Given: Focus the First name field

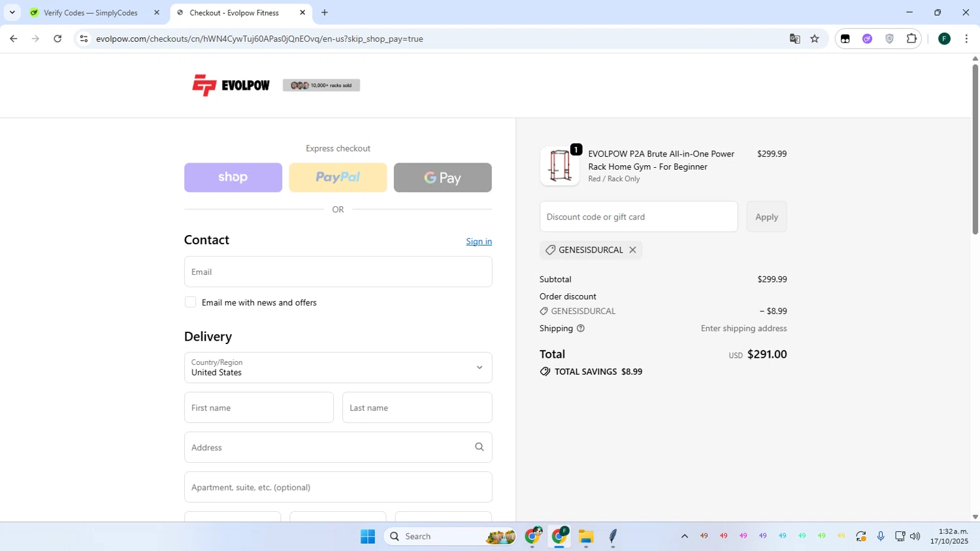Looking at the screenshot, I should coord(259,407).
